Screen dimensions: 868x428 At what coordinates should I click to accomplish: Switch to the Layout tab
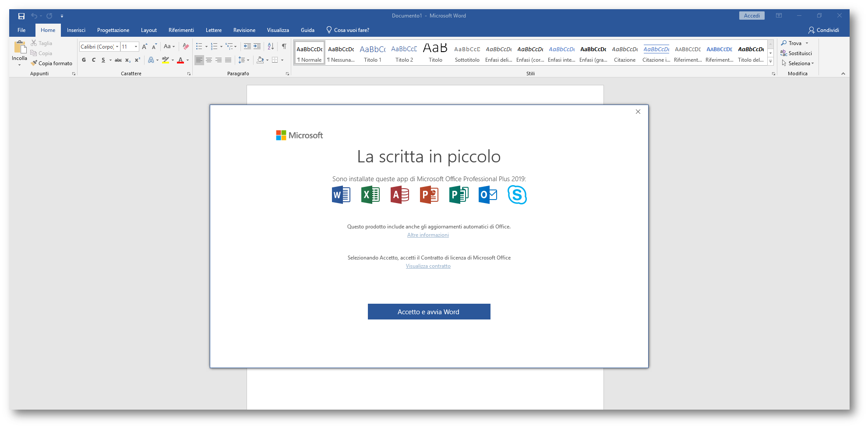pos(149,30)
